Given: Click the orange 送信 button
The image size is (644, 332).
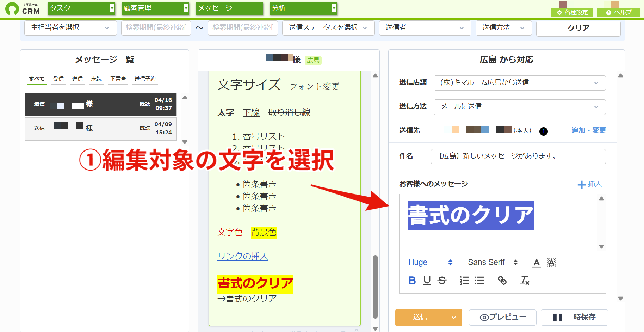Looking at the screenshot, I should coord(420,317).
